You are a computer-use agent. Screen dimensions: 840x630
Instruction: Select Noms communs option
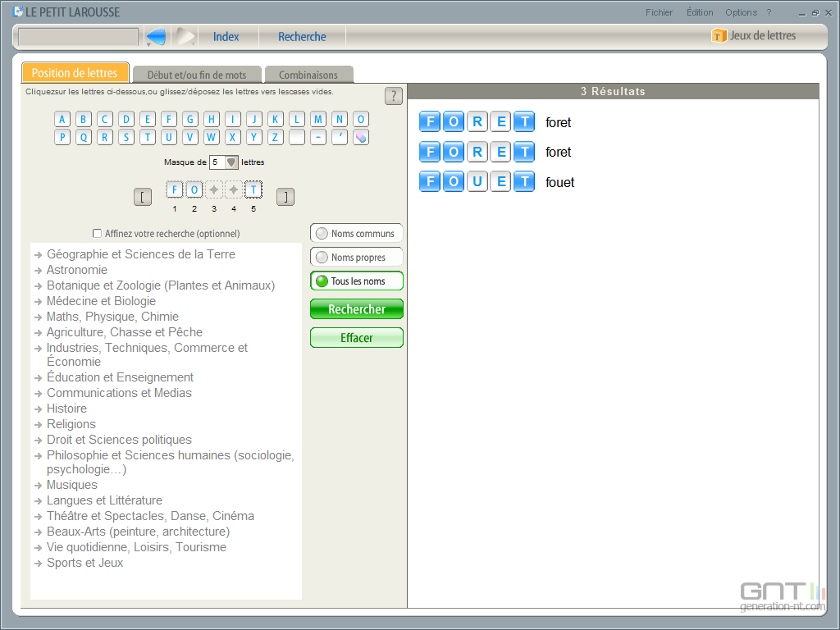356,234
